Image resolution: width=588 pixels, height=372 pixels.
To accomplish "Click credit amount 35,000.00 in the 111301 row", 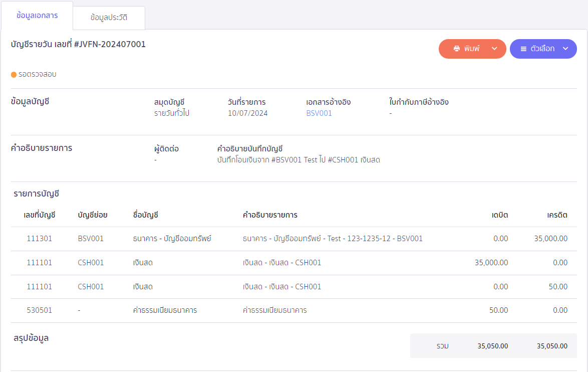I will point(551,239).
